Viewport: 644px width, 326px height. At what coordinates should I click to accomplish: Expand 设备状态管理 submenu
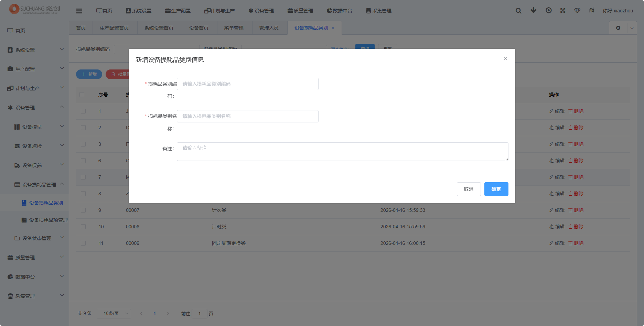coord(34,238)
